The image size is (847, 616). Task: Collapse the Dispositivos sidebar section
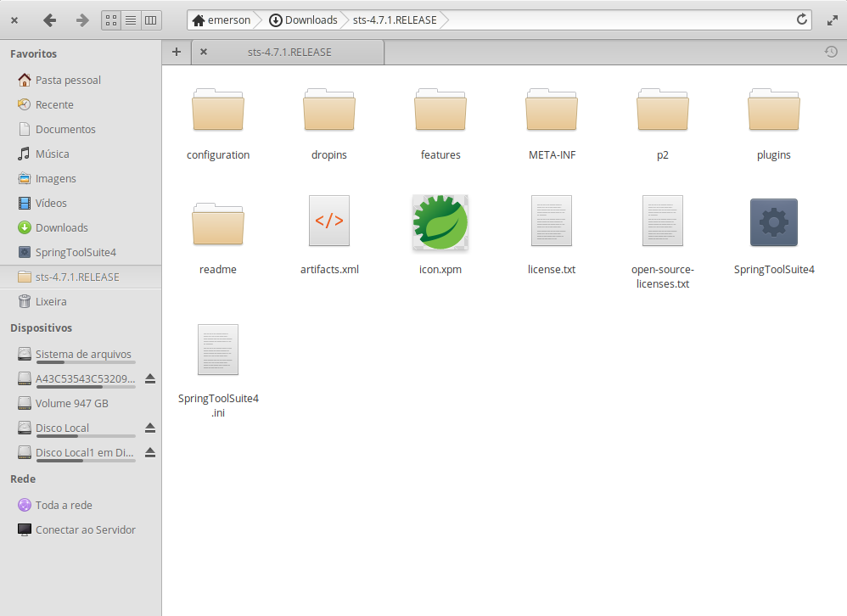[41, 328]
